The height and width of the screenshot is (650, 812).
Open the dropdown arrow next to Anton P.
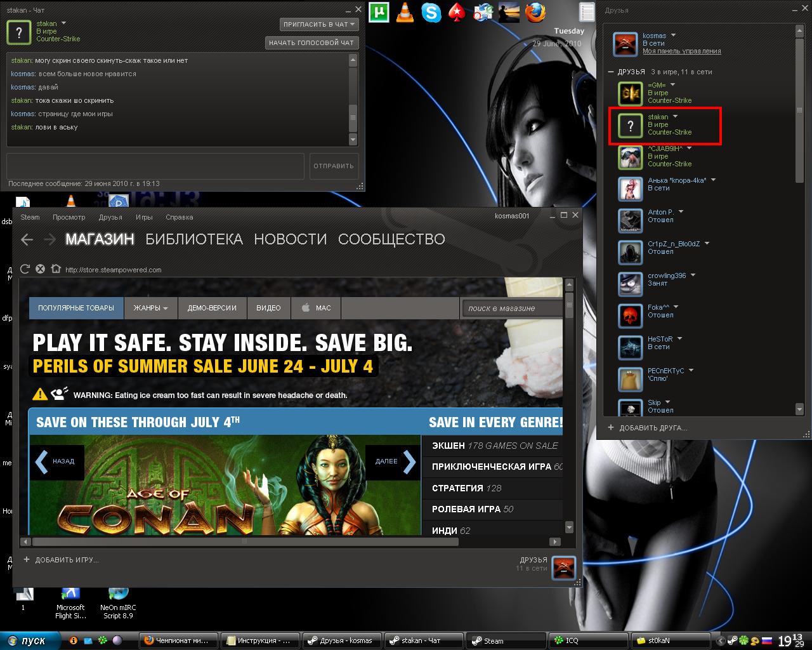coord(680,212)
